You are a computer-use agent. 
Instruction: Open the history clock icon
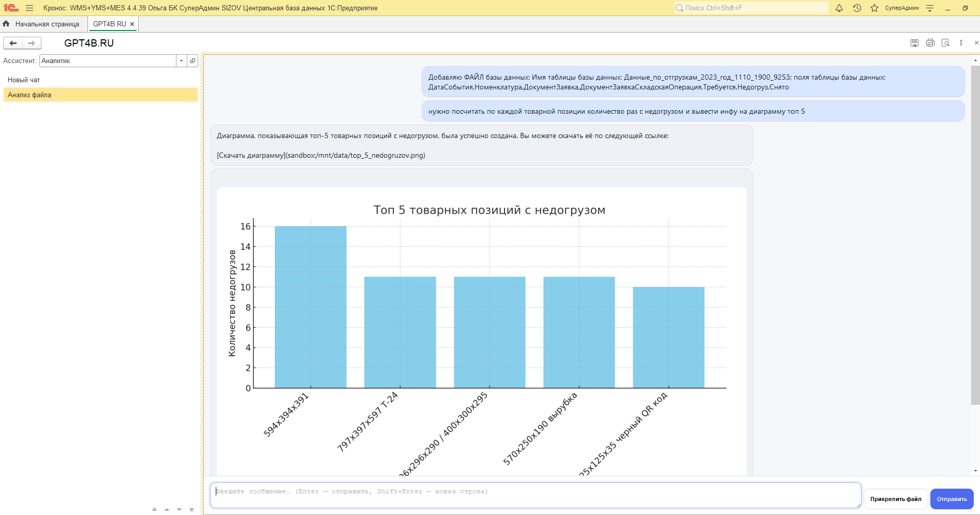coord(857,8)
